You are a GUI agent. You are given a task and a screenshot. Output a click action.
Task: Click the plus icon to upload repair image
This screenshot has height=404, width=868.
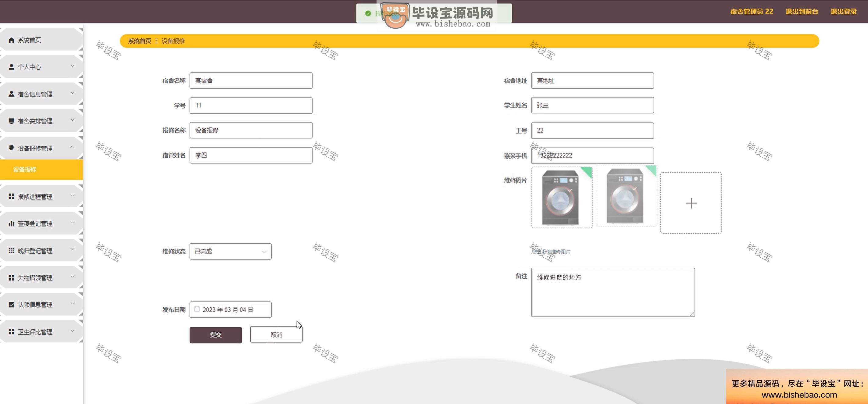coord(691,203)
